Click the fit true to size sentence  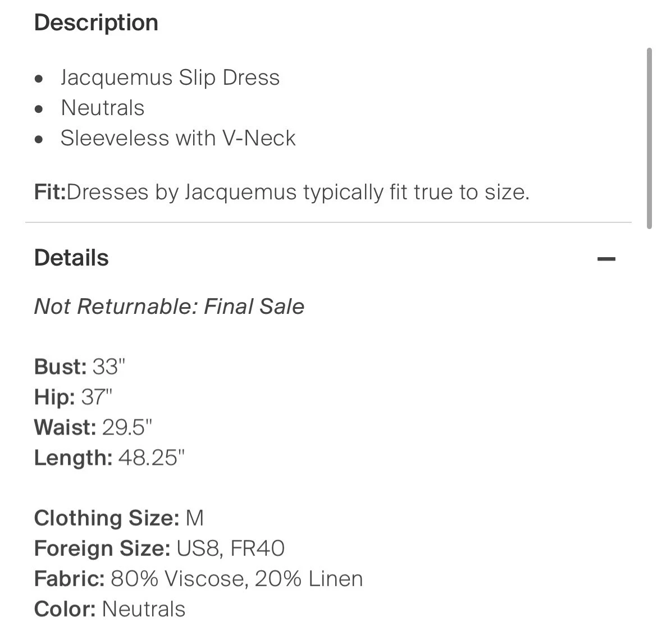point(298,192)
